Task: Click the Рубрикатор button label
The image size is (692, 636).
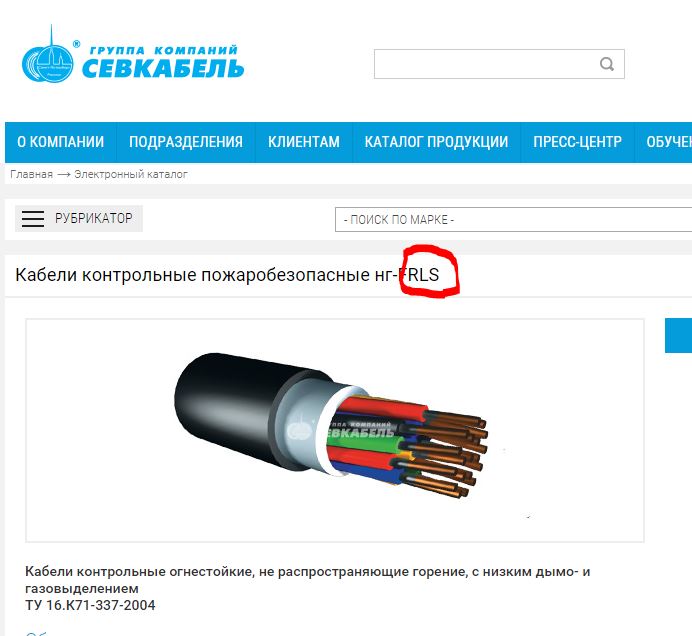Action: point(94,218)
